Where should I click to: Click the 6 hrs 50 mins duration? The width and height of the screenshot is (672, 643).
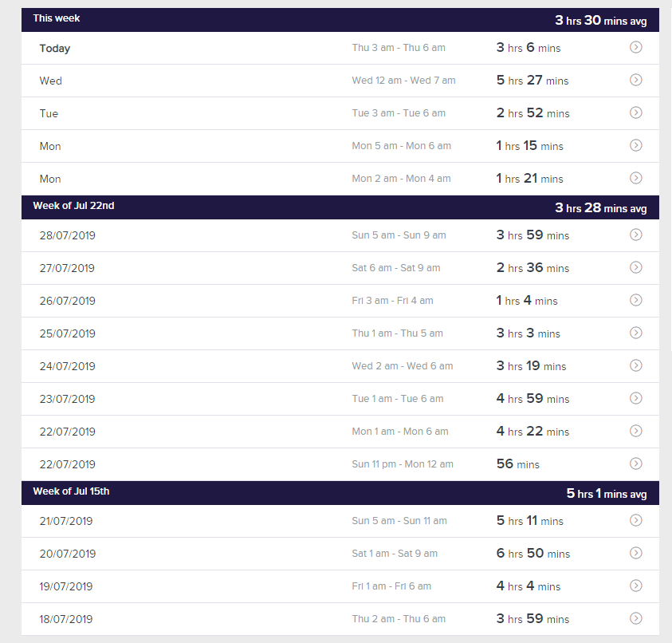pos(532,554)
